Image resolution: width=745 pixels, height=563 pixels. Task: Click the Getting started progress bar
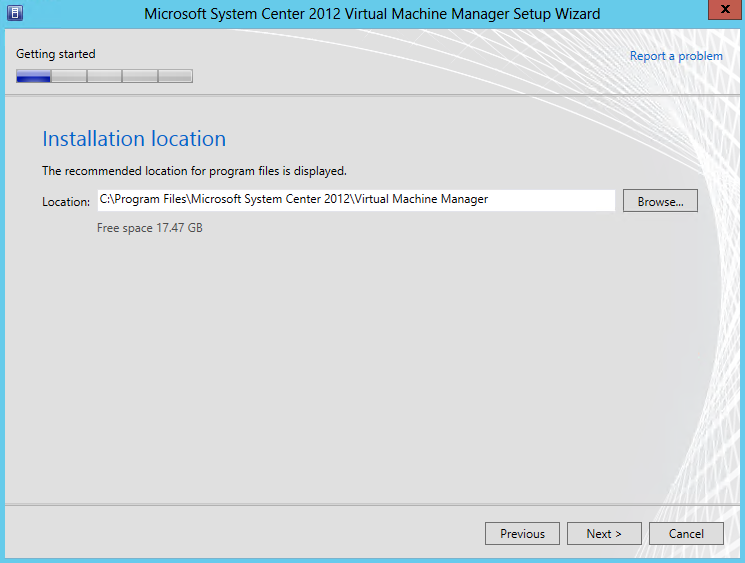tap(104, 76)
